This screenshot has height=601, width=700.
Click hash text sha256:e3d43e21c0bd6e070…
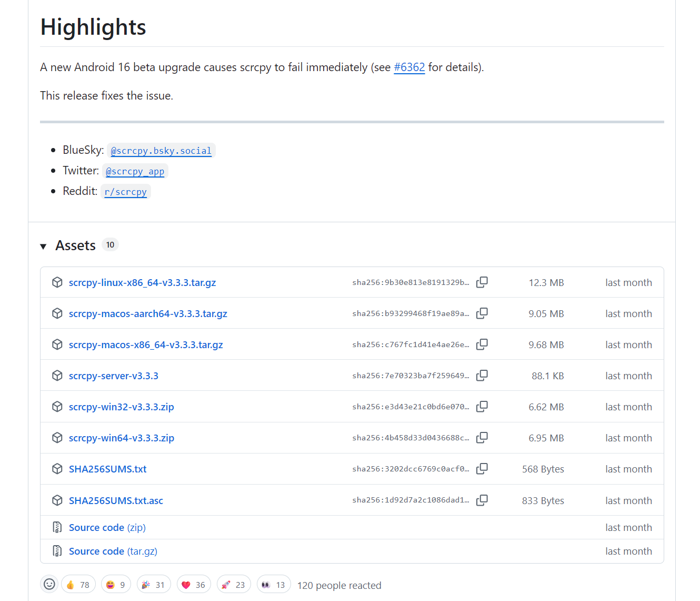[411, 407]
